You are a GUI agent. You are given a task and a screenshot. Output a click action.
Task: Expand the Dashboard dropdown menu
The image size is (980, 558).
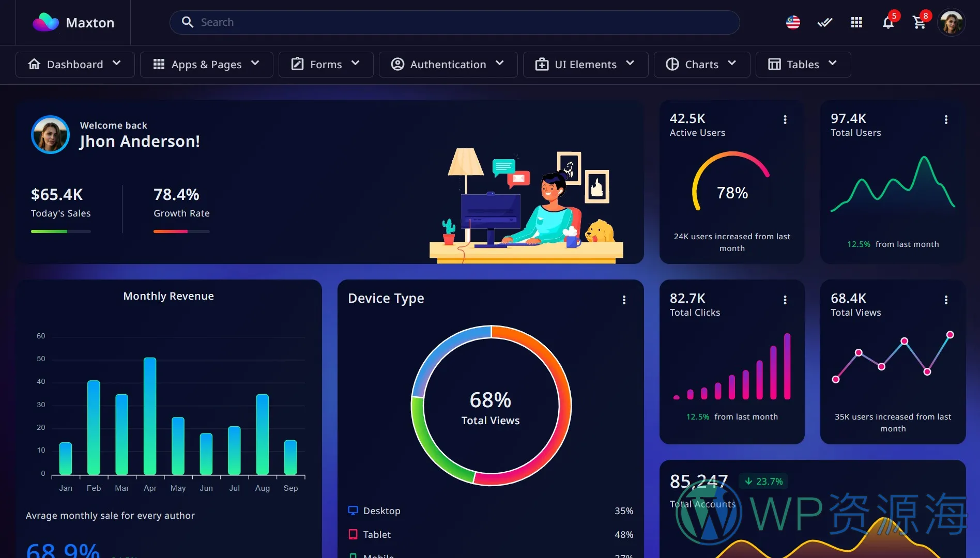pyautogui.click(x=75, y=65)
